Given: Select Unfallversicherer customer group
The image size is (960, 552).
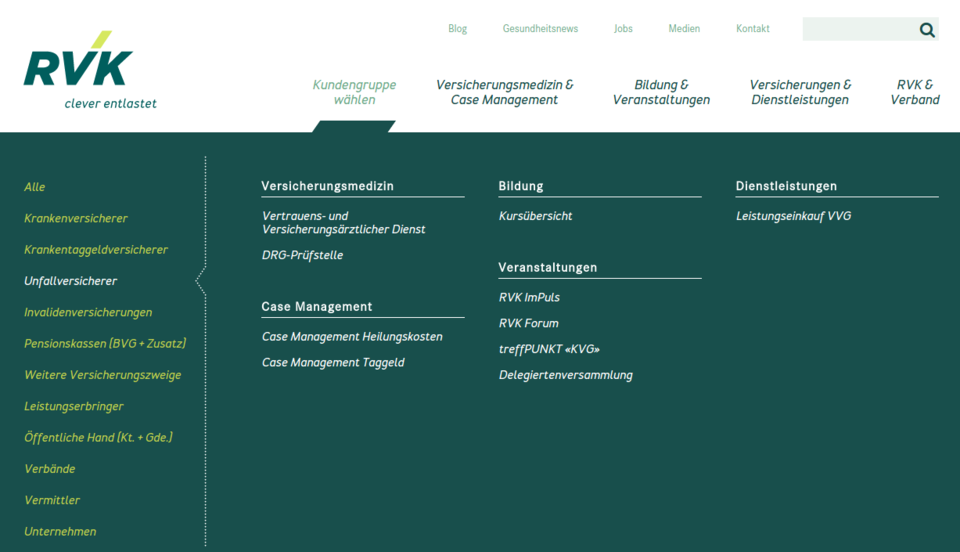Looking at the screenshot, I should [x=70, y=281].
